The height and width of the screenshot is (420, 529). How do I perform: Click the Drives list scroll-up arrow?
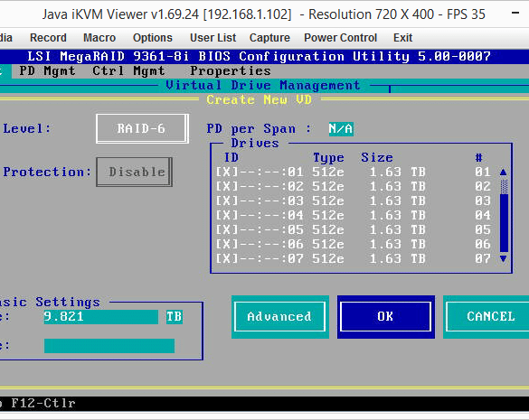pyautogui.click(x=504, y=173)
